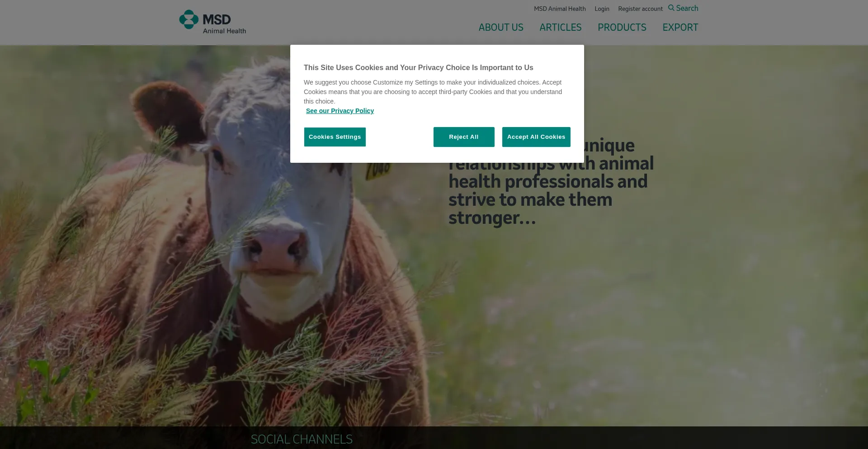Click the cookie description paragraph
The image size is (868, 449).
pyautogui.click(x=433, y=92)
